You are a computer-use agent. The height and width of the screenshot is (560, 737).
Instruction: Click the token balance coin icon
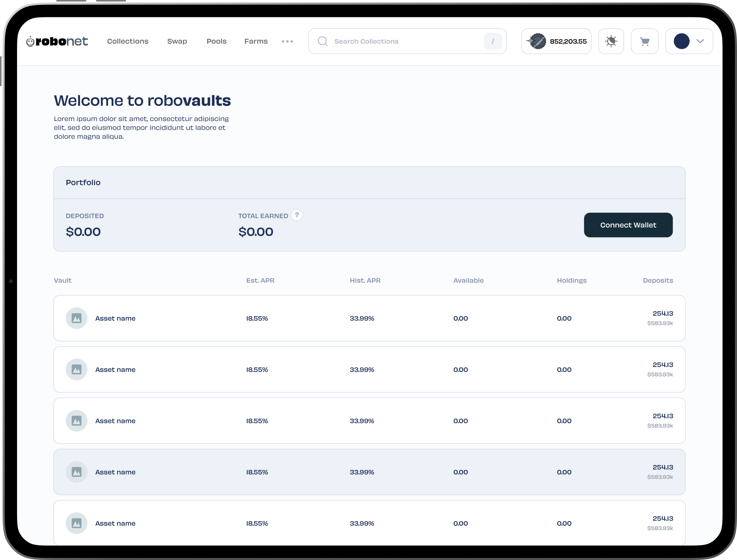pyautogui.click(x=537, y=41)
